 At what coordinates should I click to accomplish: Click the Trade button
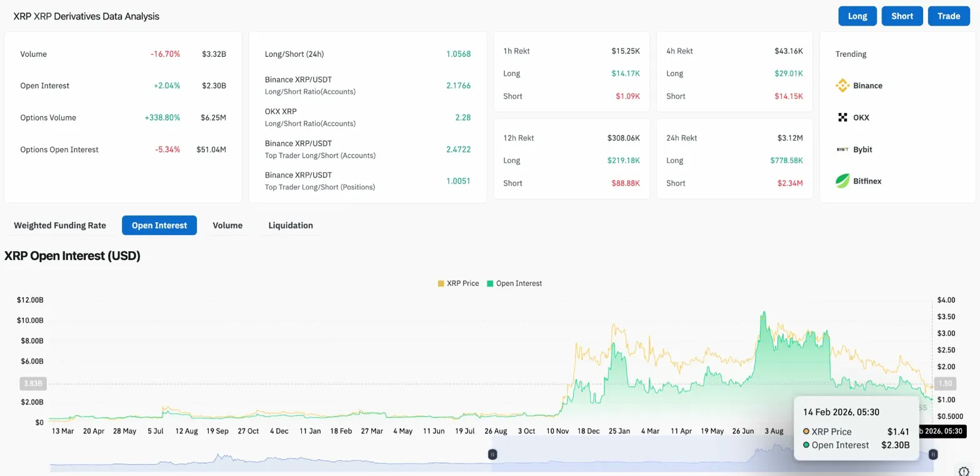tap(948, 16)
